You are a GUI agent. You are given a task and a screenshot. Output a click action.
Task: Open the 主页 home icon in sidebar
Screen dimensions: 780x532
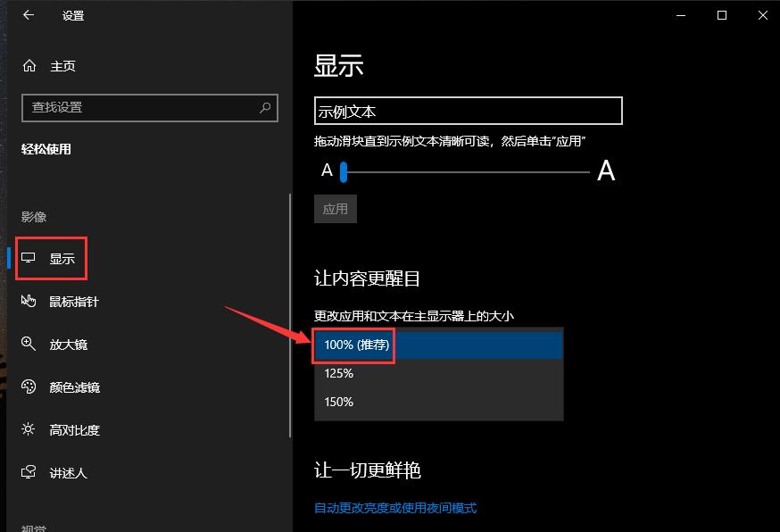[x=31, y=65]
